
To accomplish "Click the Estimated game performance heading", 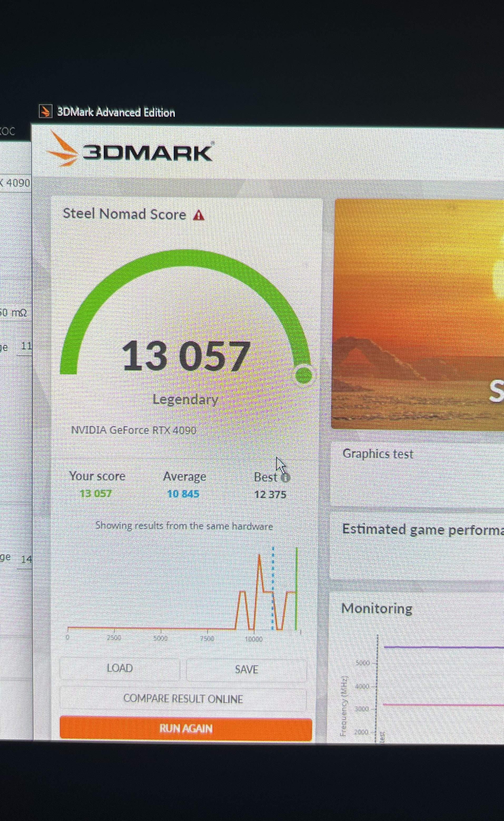I will 423,530.
